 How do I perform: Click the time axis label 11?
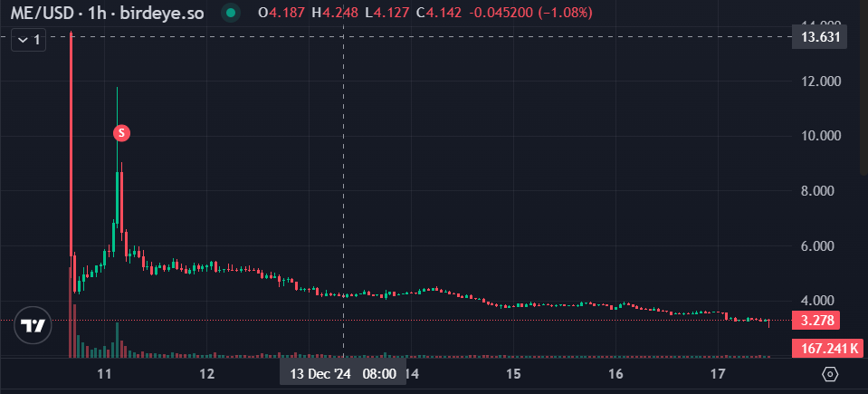click(105, 374)
